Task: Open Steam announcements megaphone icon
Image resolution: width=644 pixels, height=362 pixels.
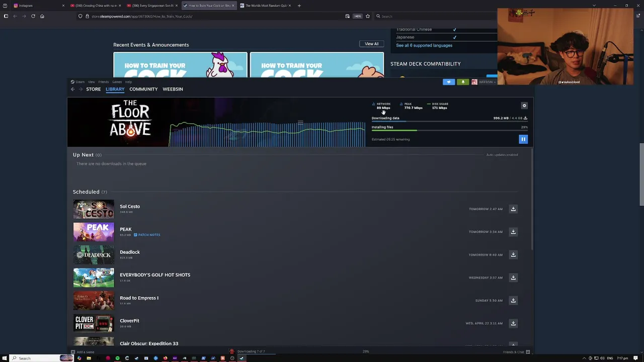Action: (449, 82)
